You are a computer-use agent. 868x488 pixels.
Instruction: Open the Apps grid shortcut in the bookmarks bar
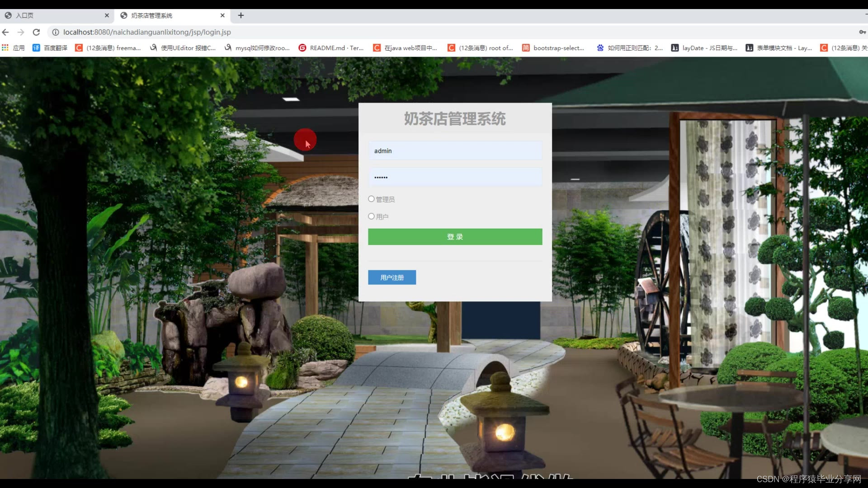pos(5,47)
